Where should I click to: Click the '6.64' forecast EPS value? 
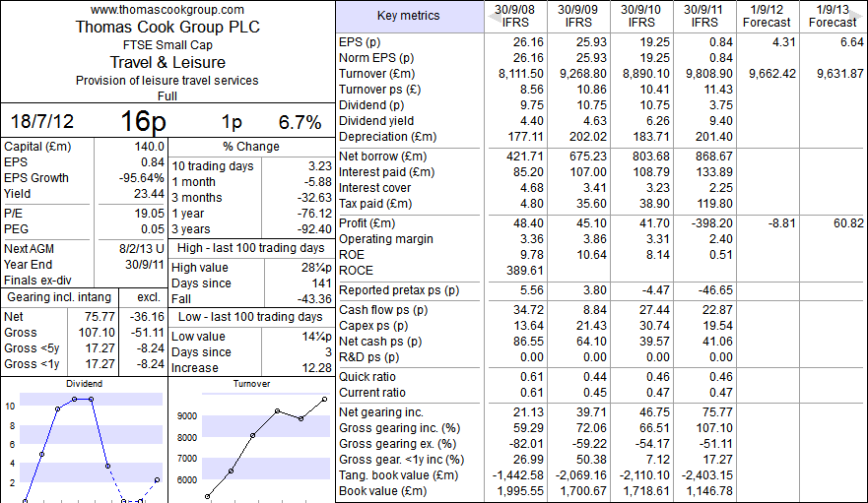coord(852,42)
